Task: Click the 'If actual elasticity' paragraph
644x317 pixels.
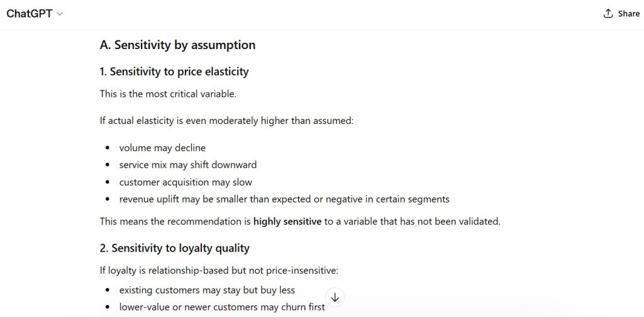Action: [226, 120]
